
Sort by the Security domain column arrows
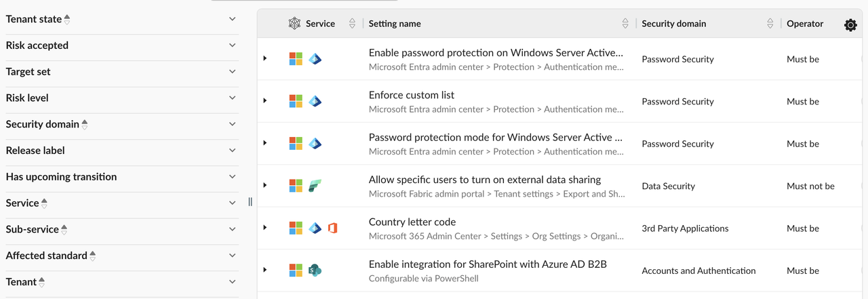[x=770, y=24]
